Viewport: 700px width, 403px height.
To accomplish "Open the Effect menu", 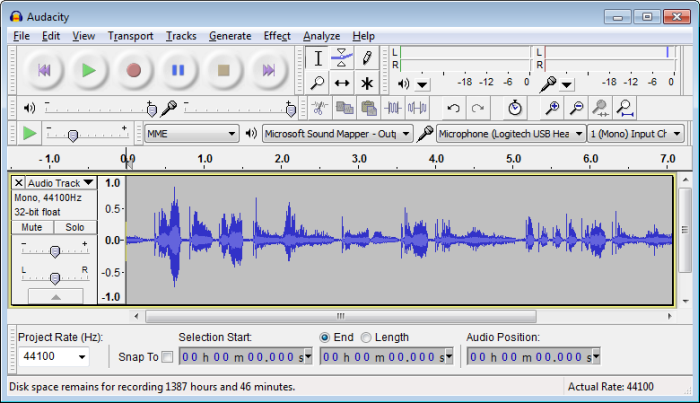I will (277, 36).
